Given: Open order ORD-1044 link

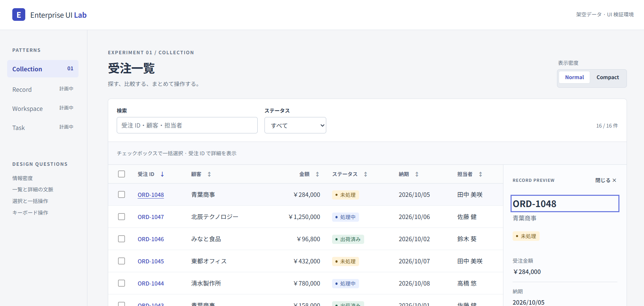Looking at the screenshot, I should pyautogui.click(x=151, y=283).
